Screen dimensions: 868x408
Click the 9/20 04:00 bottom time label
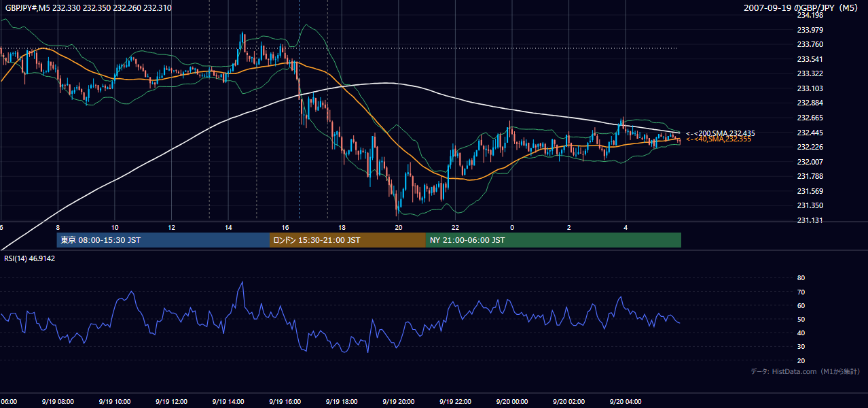626,401
